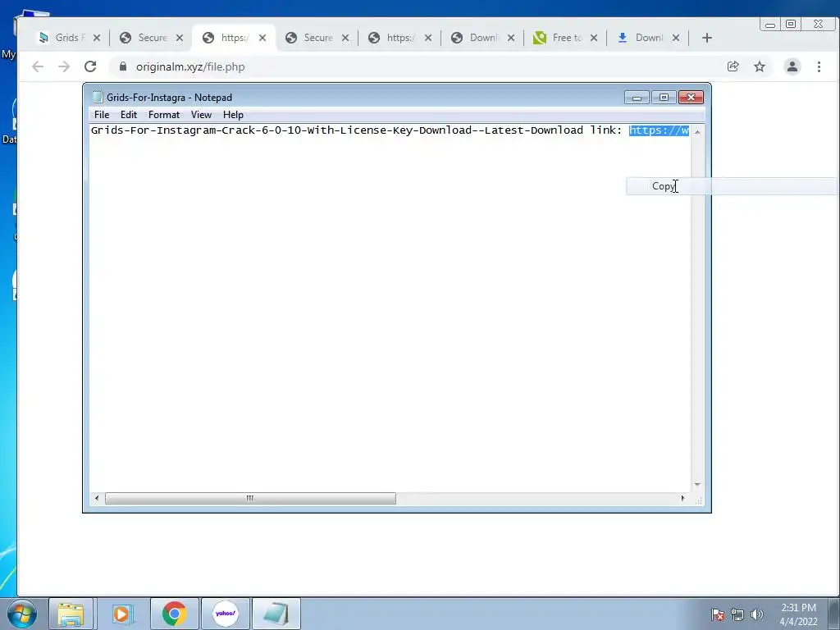Open the Windows Start menu
The height and width of the screenshot is (630, 840).
pos(21,614)
